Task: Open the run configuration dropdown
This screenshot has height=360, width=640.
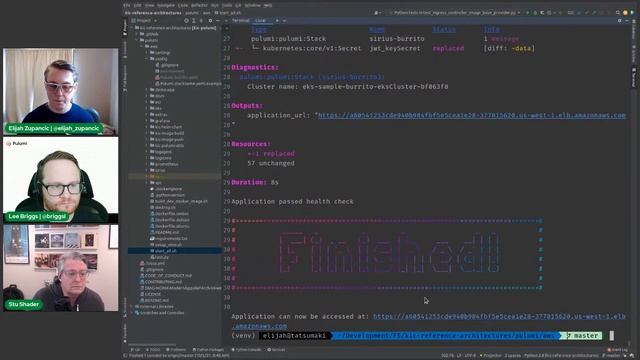Action: pos(455,13)
